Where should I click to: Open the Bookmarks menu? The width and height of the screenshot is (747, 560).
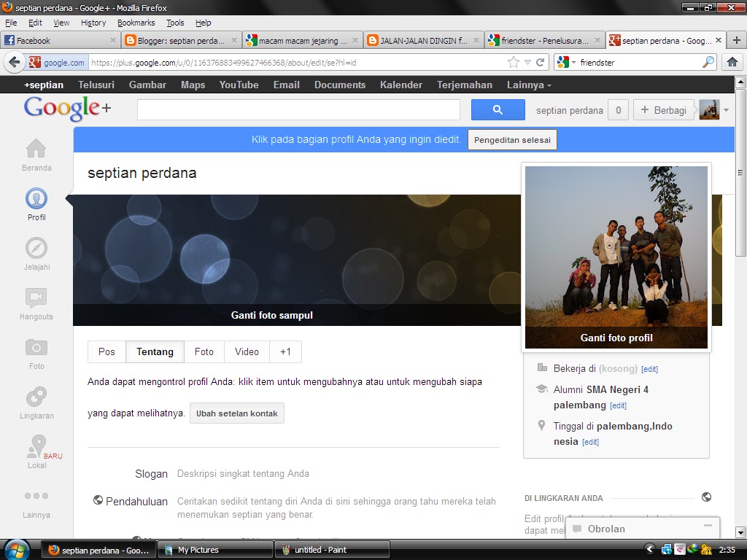pos(136,23)
